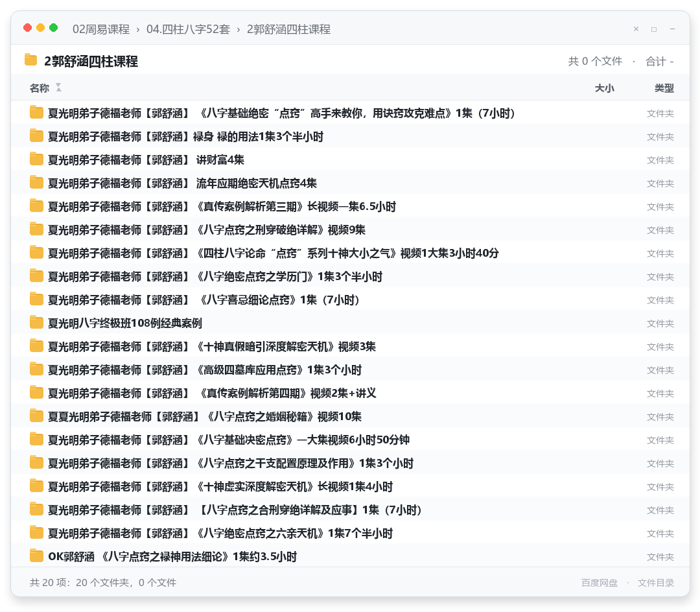700x612 pixels.
Task: Go to 02周易课程 in breadcrumb
Action: (101, 29)
